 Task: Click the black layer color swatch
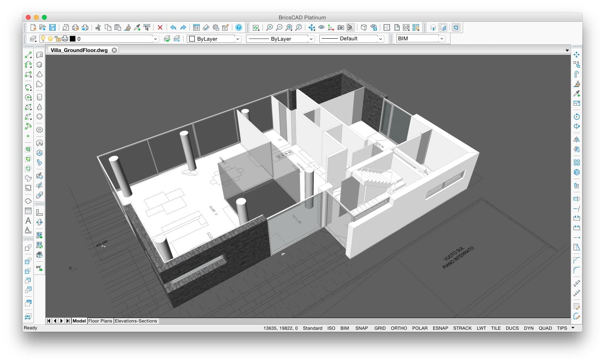(73, 39)
